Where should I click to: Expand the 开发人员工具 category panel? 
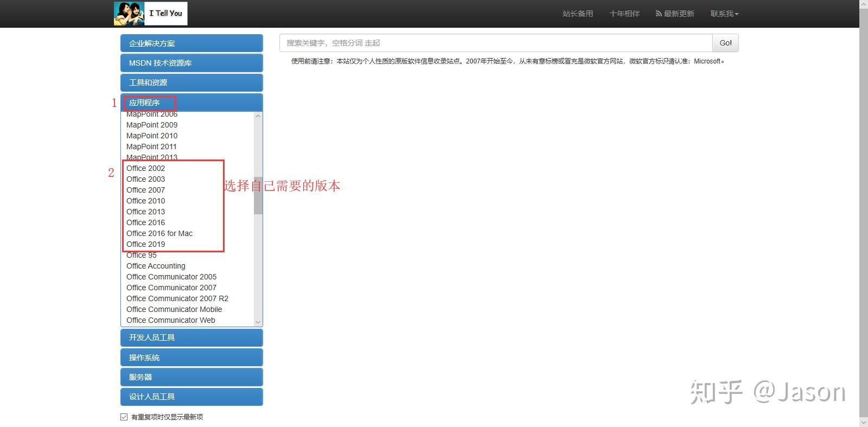tap(192, 337)
